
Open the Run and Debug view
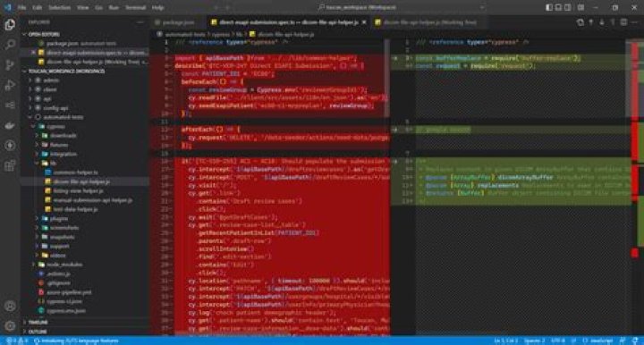pos(10,85)
